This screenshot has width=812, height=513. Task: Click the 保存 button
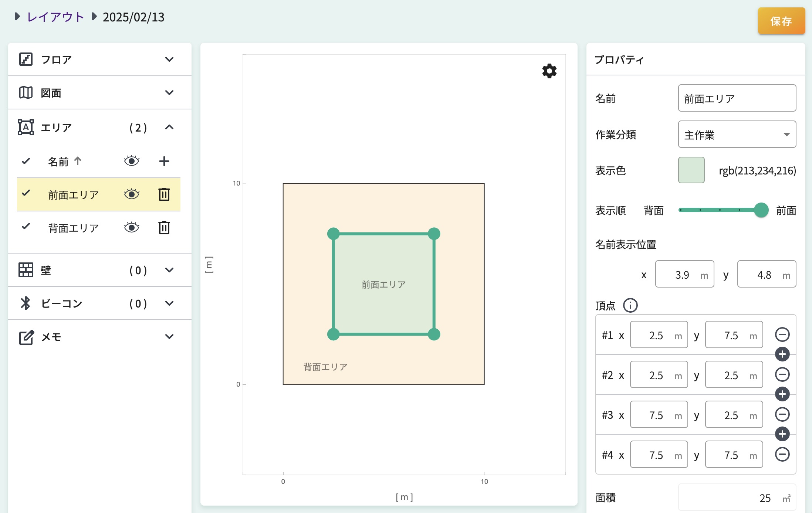pyautogui.click(x=781, y=21)
